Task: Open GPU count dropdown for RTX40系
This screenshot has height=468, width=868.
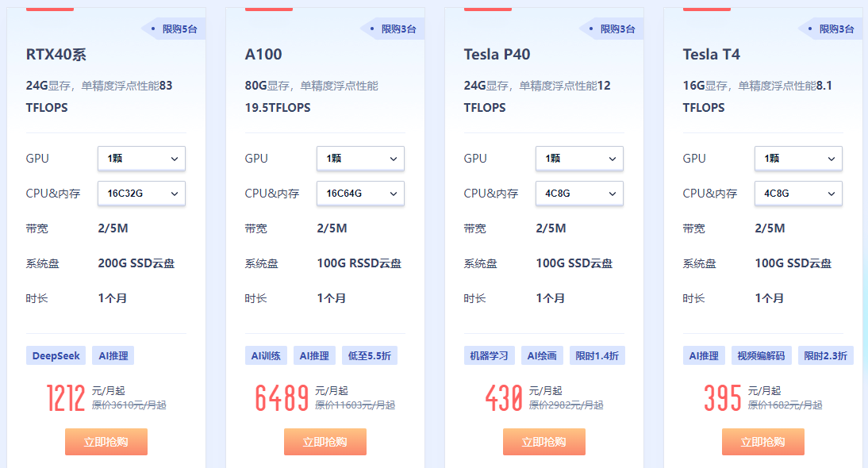Action: coord(141,159)
